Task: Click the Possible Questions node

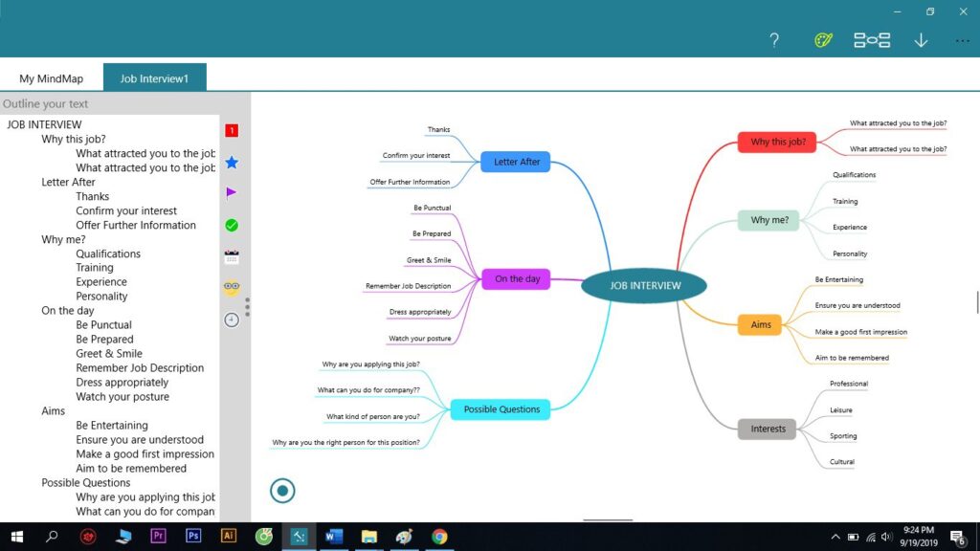Action: click(x=501, y=409)
